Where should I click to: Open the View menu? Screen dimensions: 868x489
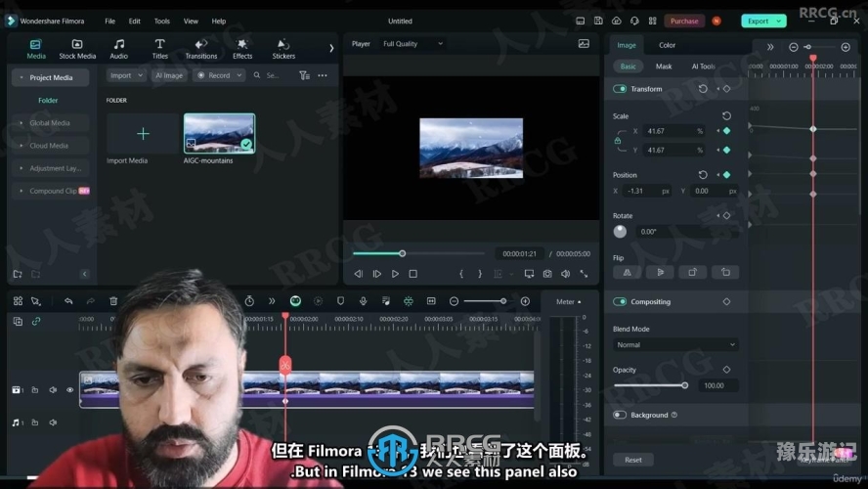[x=191, y=22]
